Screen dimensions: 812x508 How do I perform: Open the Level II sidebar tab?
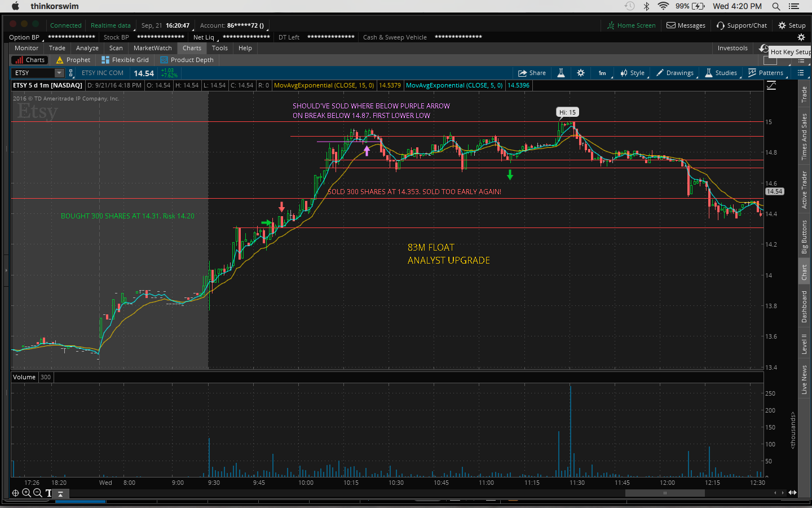click(804, 344)
